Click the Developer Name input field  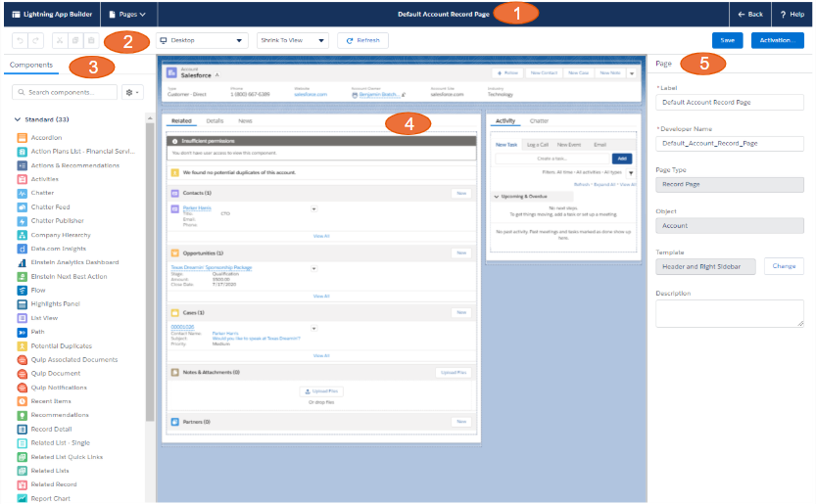[730, 144]
